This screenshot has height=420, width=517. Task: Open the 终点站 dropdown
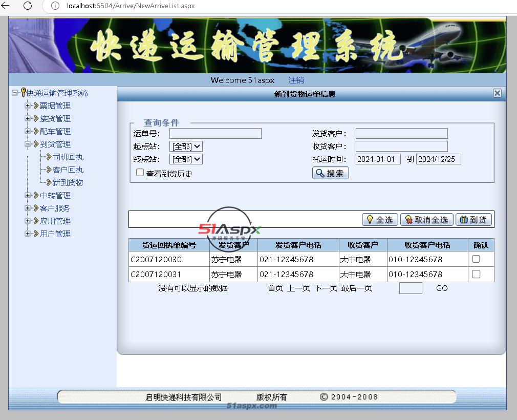pos(186,159)
